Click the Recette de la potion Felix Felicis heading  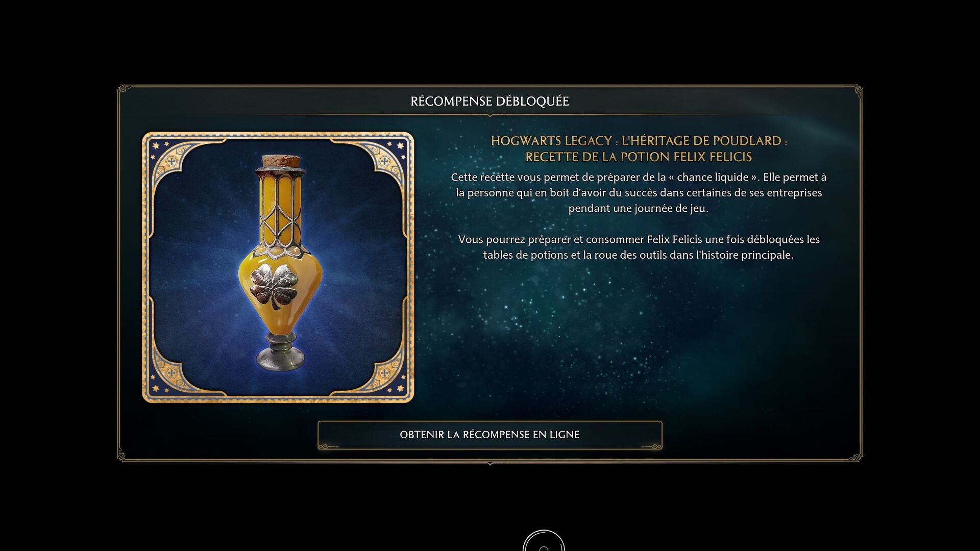pos(639,157)
